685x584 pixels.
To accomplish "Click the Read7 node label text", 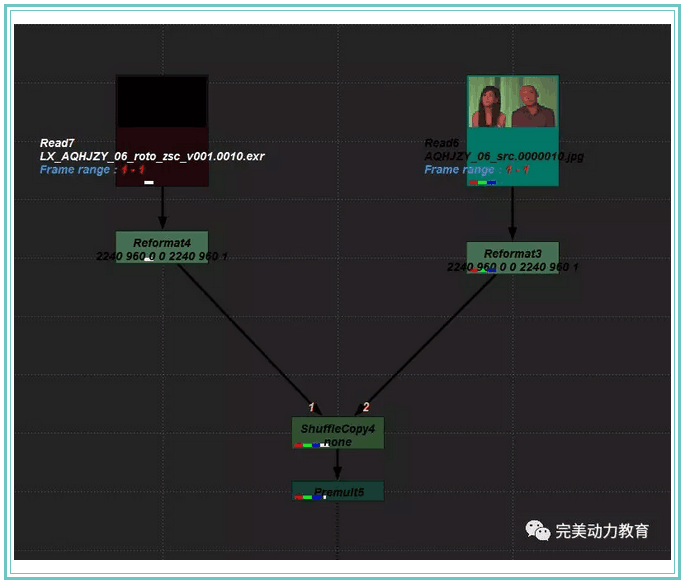I will coord(57,143).
